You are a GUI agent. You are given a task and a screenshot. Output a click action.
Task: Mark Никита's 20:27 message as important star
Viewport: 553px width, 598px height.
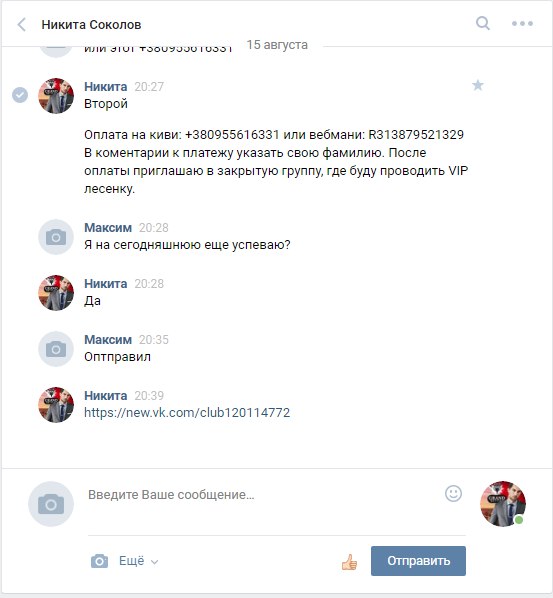pos(477,85)
